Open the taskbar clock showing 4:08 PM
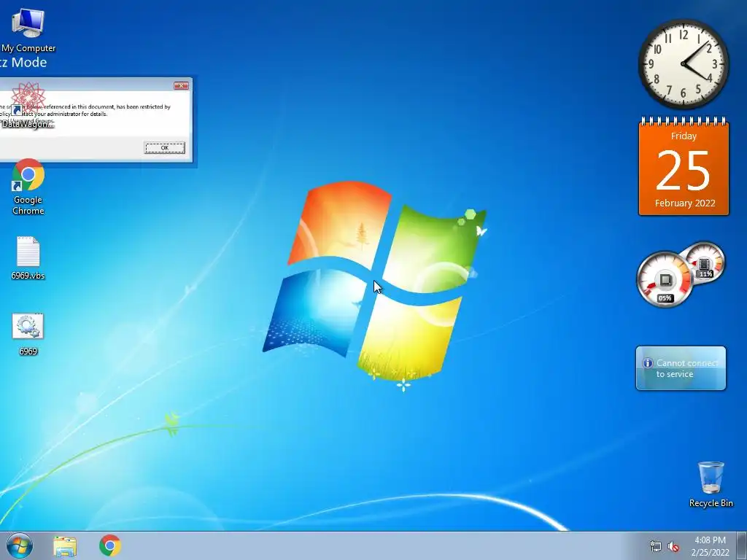This screenshot has width=747, height=560. [710, 546]
